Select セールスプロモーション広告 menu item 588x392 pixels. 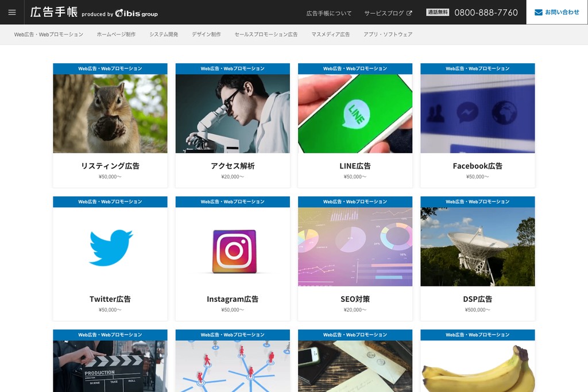(266, 34)
